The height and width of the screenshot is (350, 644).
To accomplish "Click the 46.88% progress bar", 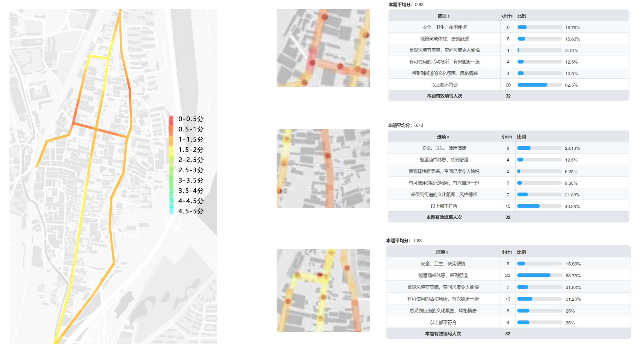I will coord(539,206).
